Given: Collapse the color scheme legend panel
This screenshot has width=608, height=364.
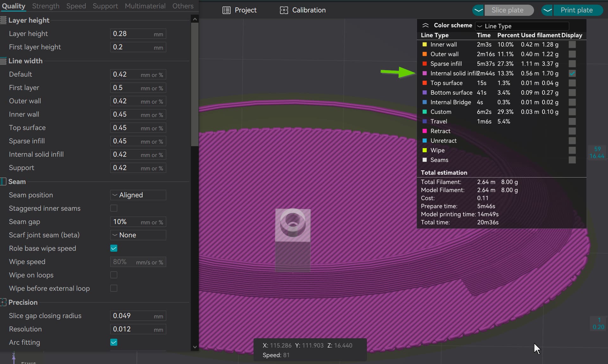Looking at the screenshot, I should point(426,25).
